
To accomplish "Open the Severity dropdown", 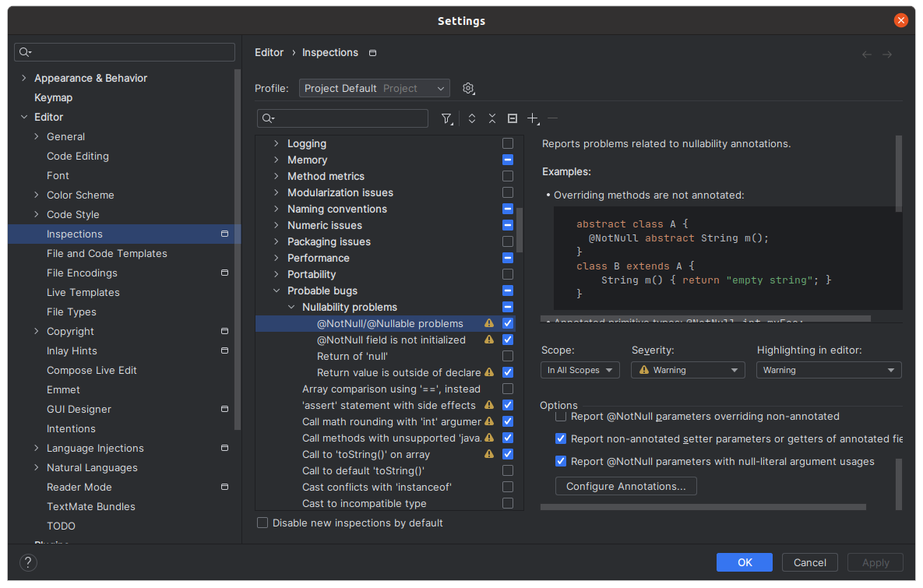I will tap(687, 369).
